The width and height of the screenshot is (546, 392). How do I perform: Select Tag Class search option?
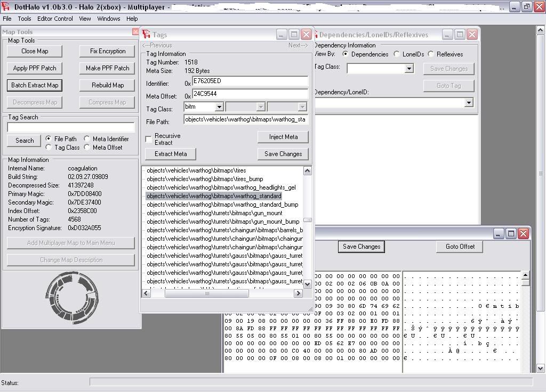[49, 147]
